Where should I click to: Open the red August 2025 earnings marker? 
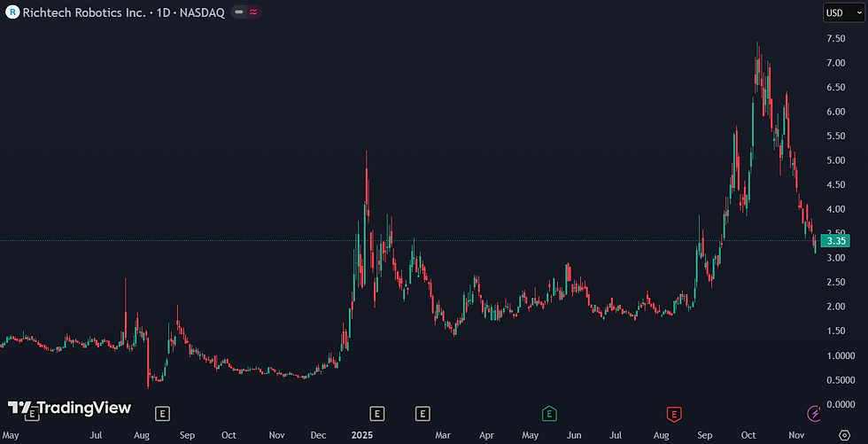pyautogui.click(x=674, y=412)
